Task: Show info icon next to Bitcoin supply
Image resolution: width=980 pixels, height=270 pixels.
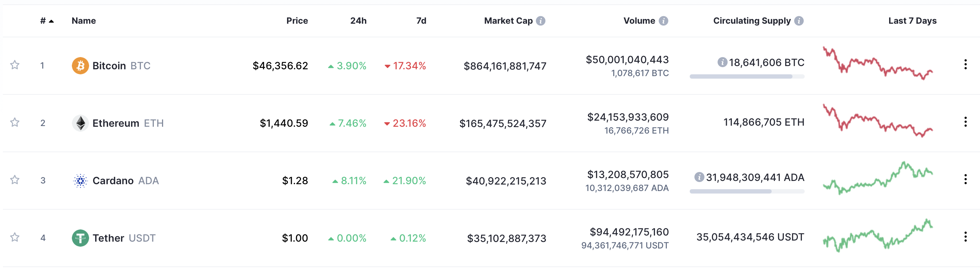Action: (722, 62)
